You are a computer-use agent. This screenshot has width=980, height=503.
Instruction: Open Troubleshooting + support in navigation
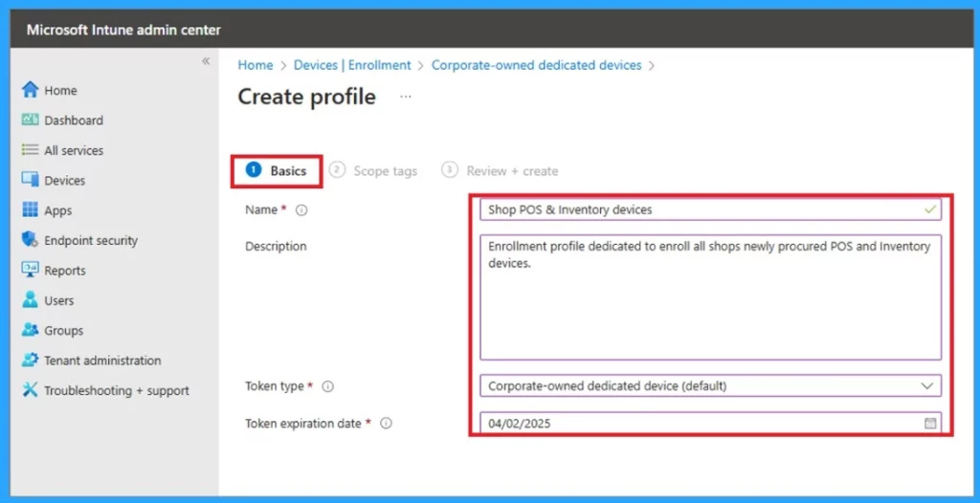[x=115, y=390]
